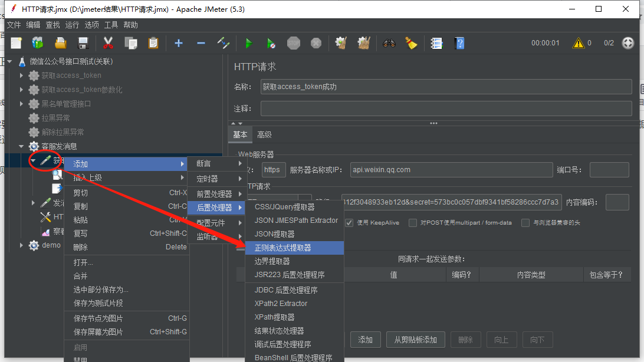Collapse the 客服发消息 tree node

pyautogui.click(x=21, y=146)
